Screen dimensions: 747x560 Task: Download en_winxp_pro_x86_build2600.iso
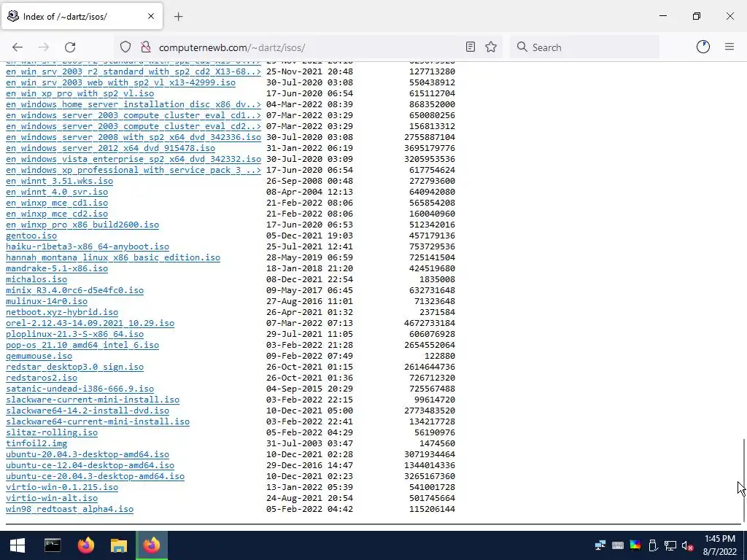pos(82,225)
